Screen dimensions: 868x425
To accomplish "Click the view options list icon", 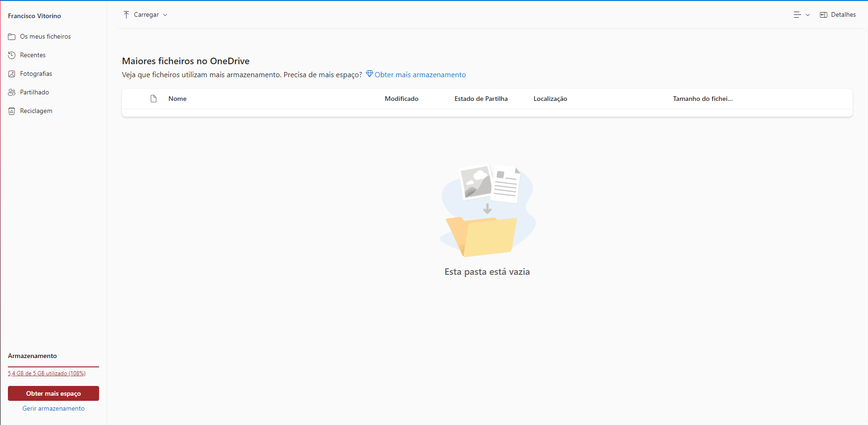I will 797,15.
